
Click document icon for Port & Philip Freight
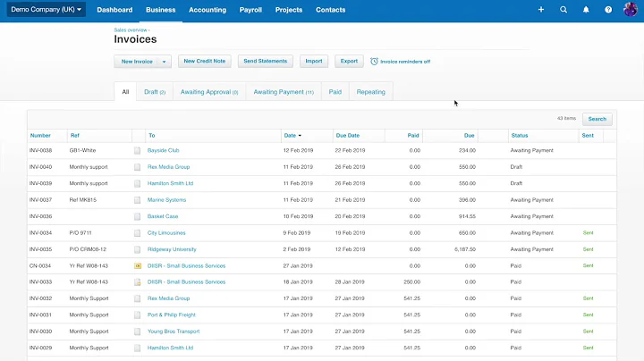point(137,315)
